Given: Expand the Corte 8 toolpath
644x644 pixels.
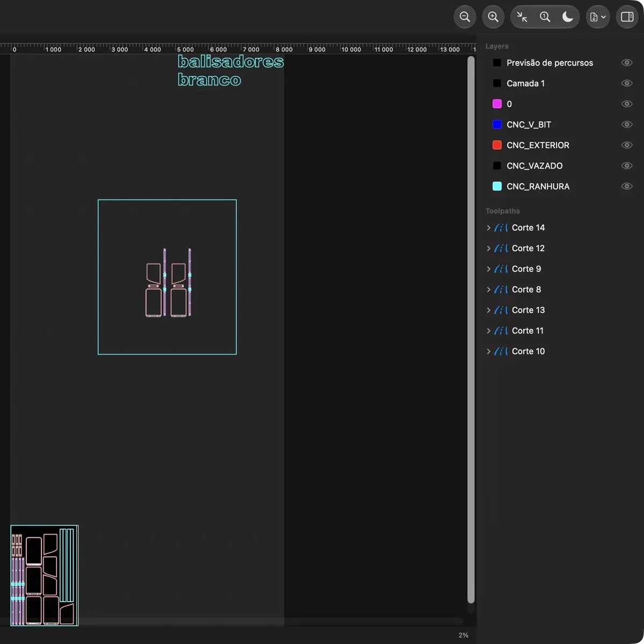Looking at the screenshot, I should pos(488,289).
